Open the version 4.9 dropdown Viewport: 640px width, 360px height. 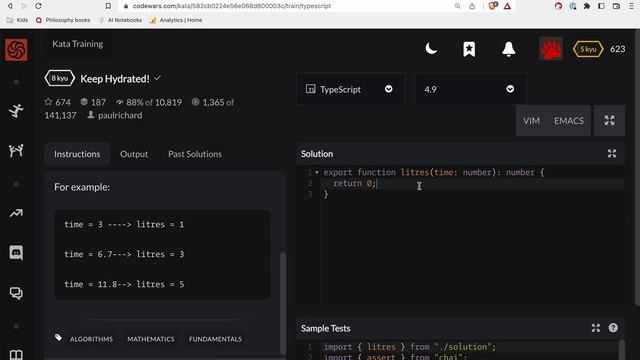(470, 89)
